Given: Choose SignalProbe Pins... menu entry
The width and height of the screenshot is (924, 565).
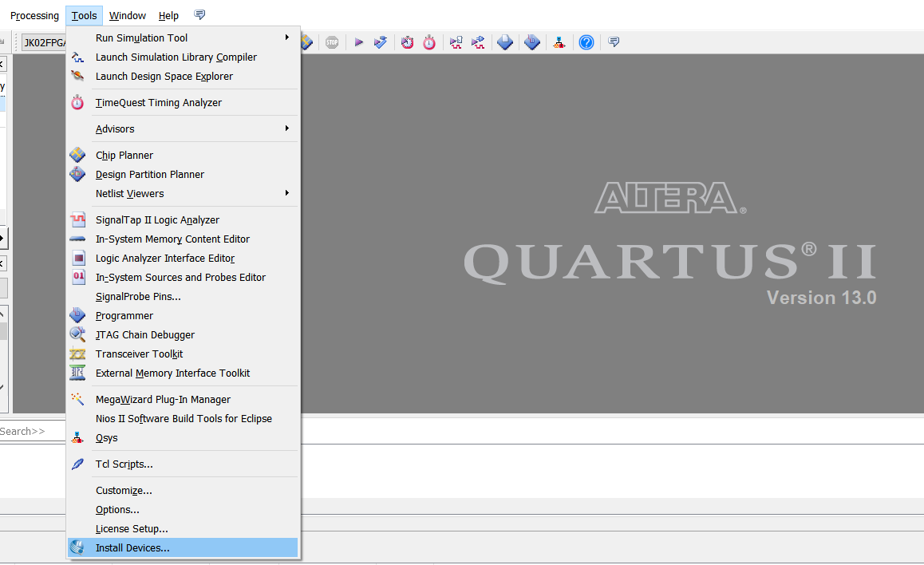Looking at the screenshot, I should (x=183, y=296).
